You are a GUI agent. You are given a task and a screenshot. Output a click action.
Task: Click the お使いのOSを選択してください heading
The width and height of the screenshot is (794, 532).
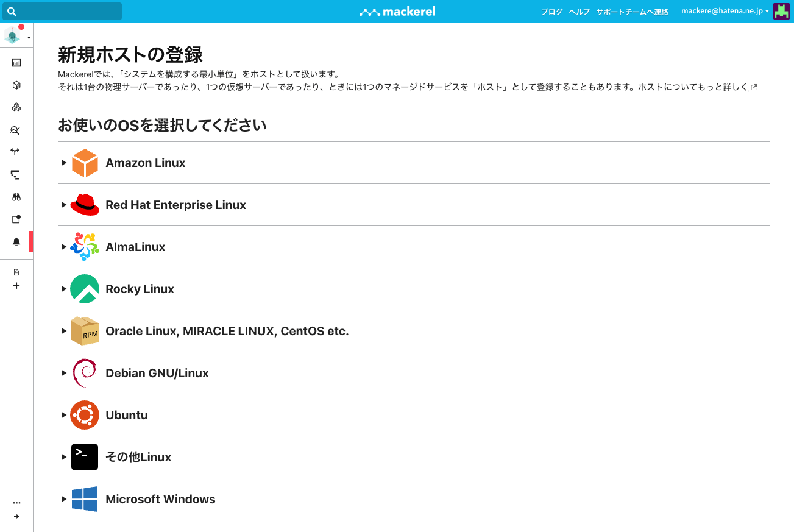(x=163, y=126)
